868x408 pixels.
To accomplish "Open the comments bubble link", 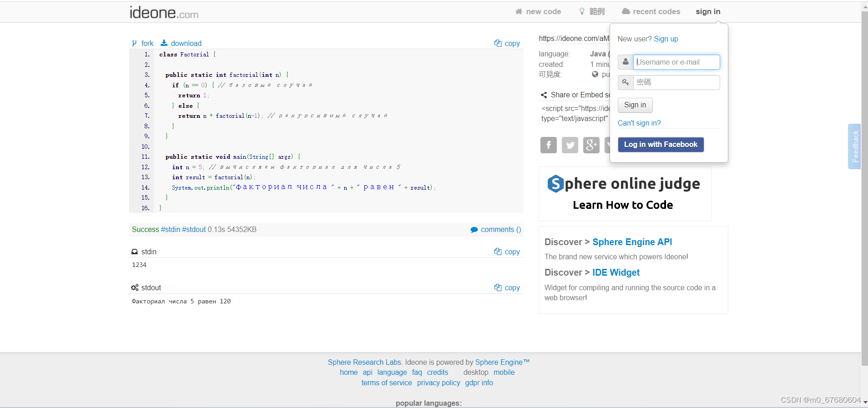I will point(496,230).
